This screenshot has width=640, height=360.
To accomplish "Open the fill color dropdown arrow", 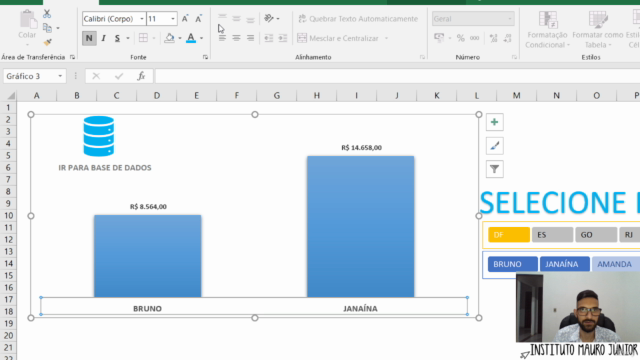I will (180, 38).
